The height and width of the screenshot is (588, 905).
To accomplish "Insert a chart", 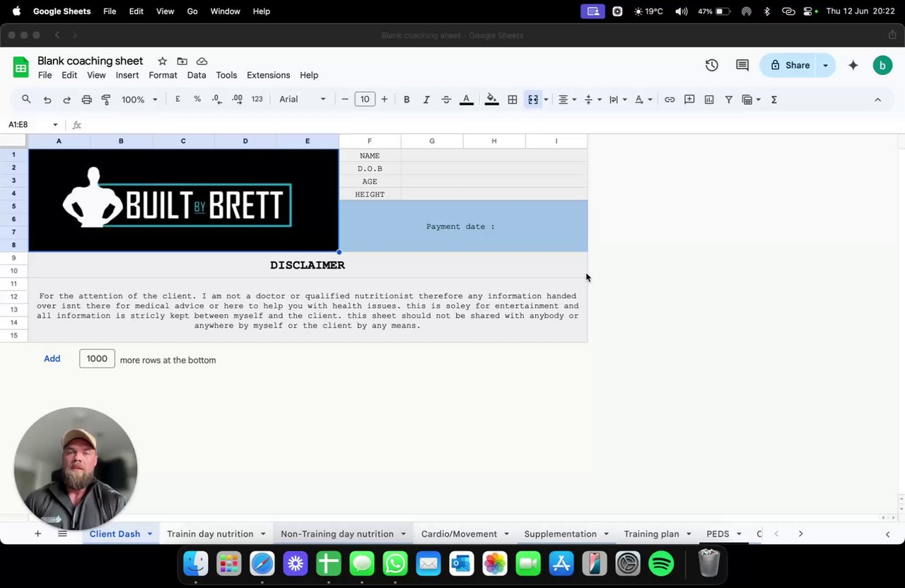I will coord(709,100).
